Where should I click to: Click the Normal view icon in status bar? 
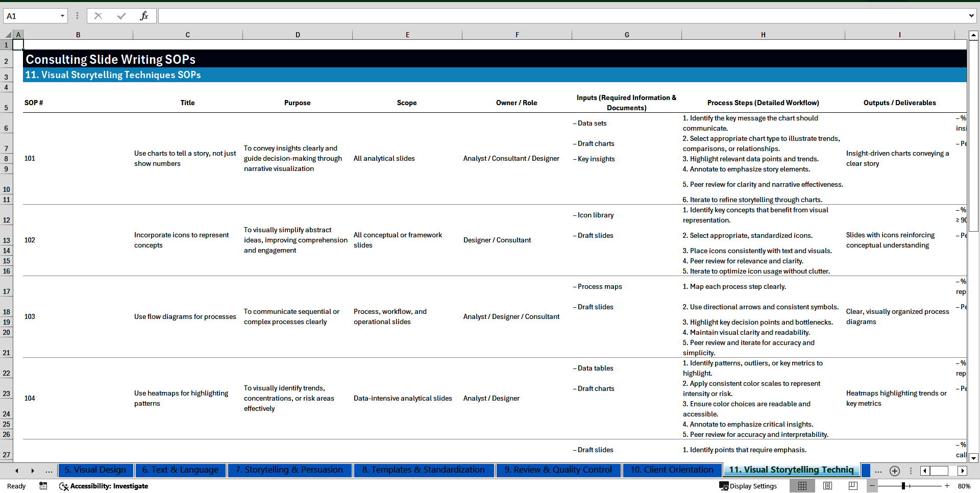tap(802, 486)
